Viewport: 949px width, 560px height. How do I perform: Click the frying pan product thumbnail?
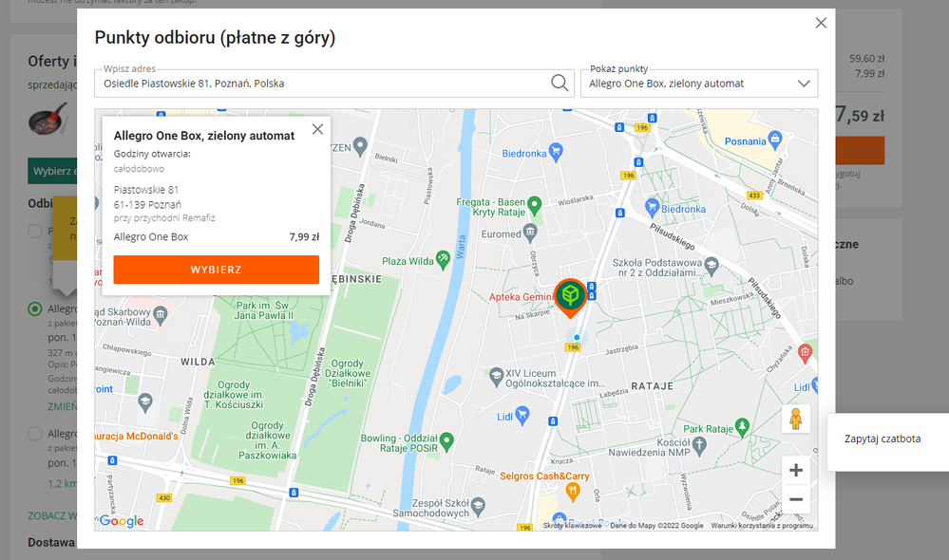coord(48,120)
